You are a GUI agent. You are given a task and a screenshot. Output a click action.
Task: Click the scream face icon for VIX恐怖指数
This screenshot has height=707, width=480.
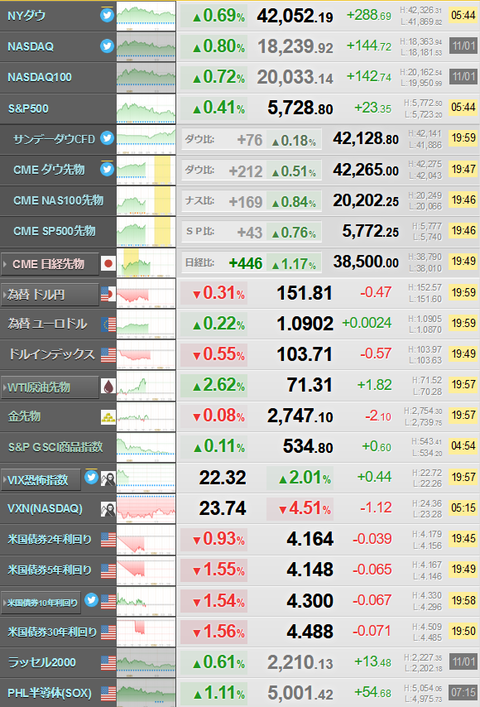pos(108,478)
